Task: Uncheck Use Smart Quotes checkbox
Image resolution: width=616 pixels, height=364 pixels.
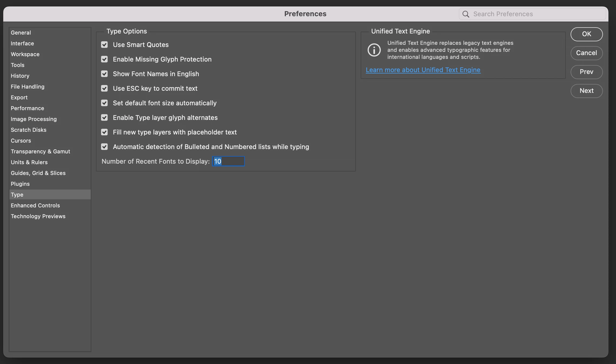Action: click(x=104, y=45)
